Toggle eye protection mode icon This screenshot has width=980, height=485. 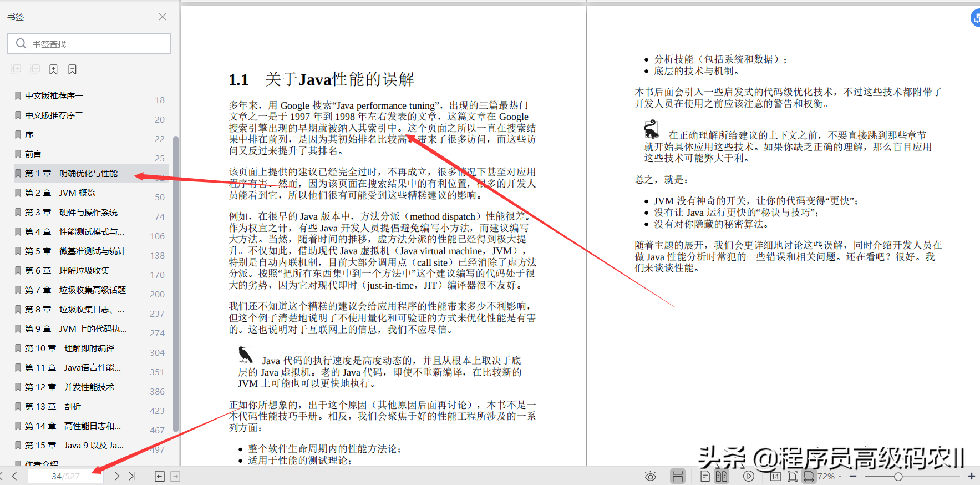point(651,476)
